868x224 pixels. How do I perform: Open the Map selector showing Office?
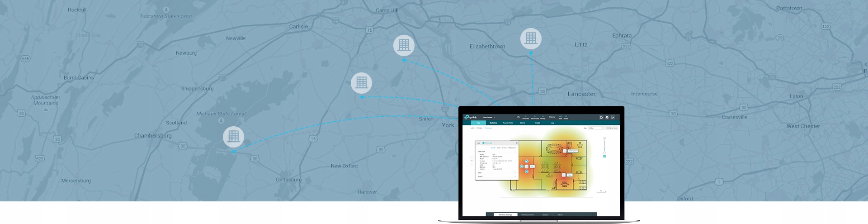pyautogui.click(x=596, y=128)
